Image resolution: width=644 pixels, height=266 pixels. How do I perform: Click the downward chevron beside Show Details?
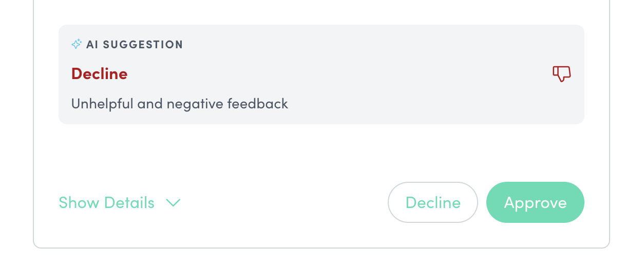(x=173, y=203)
